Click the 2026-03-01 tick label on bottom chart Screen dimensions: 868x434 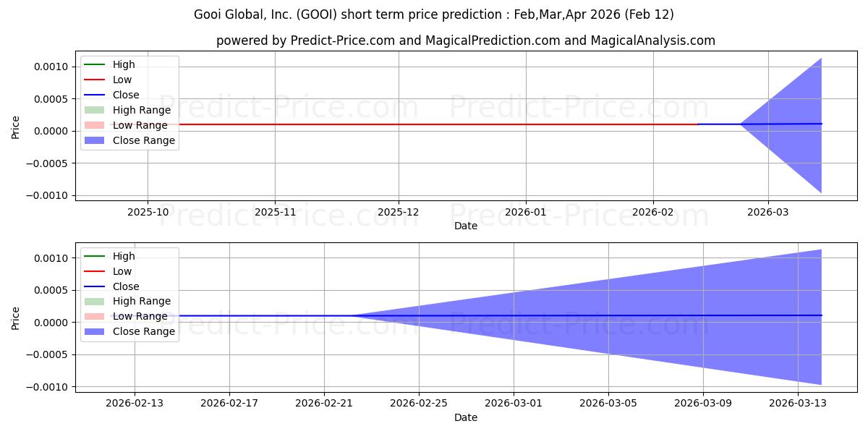(514, 404)
